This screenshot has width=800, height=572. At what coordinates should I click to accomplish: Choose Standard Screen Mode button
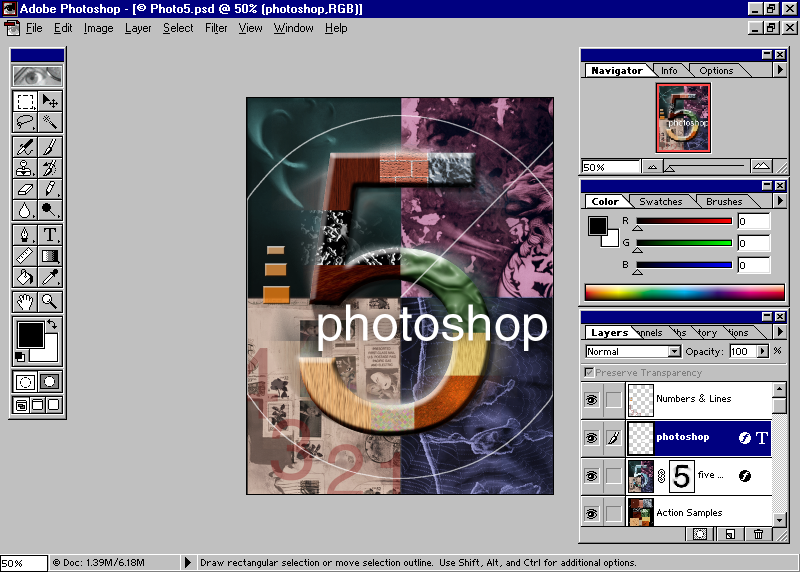click(x=21, y=405)
